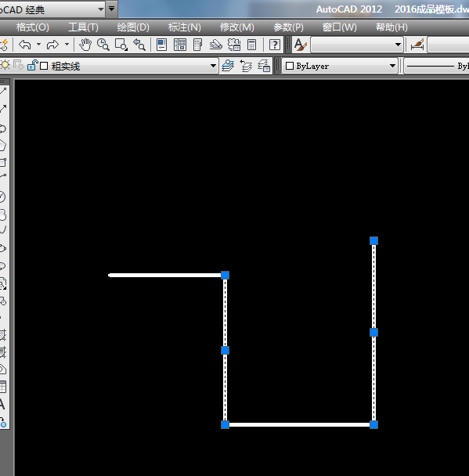
Task: Select the Construction Line tool
Action: click(x=3, y=109)
